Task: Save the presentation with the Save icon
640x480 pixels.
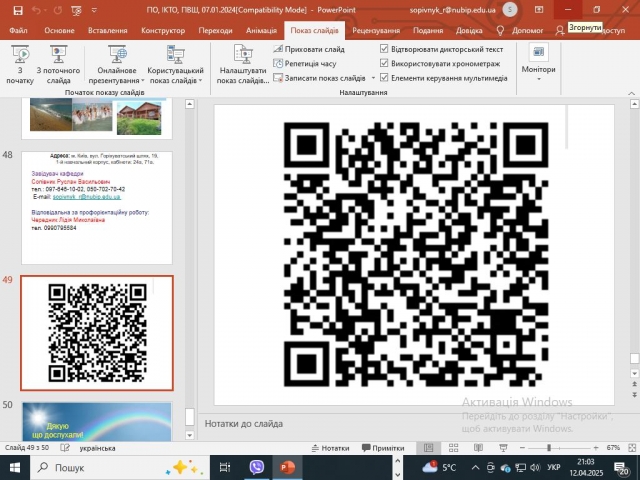Action: tap(18, 10)
